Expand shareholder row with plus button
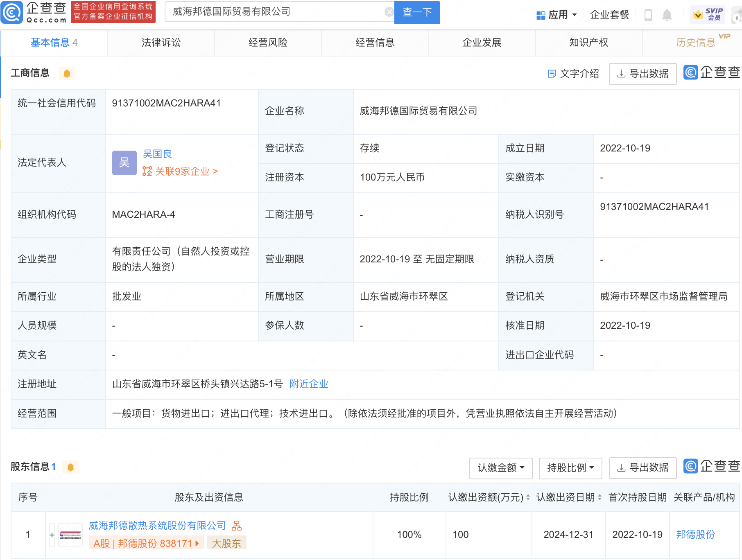The width and height of the screenshot is (742, 560). tap(52, 535)
